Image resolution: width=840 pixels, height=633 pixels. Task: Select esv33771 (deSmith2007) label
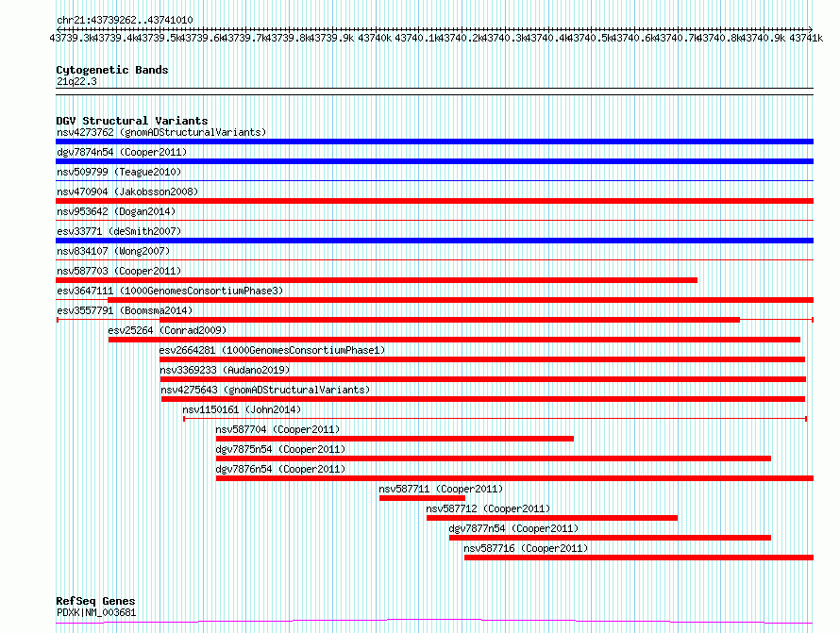119,231
